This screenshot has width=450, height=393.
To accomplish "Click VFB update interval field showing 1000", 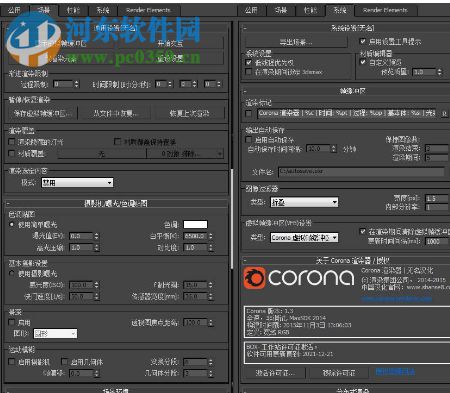I will tap(437, 241).
